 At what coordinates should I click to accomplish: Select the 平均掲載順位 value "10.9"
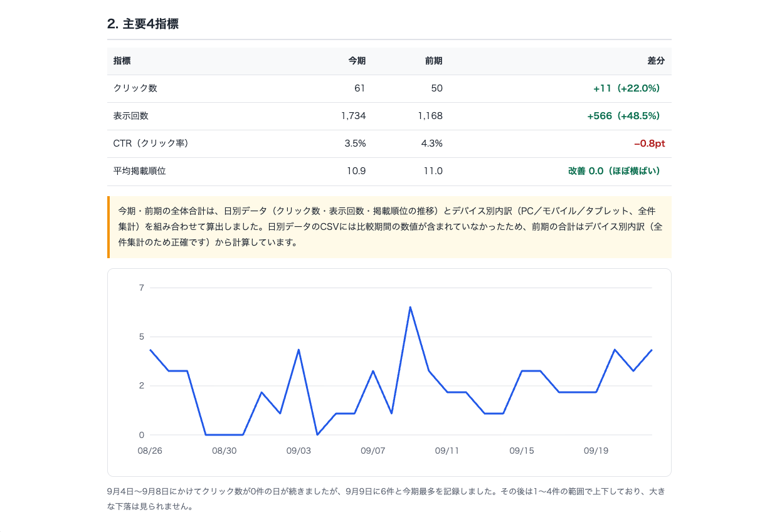coord(356,171)
